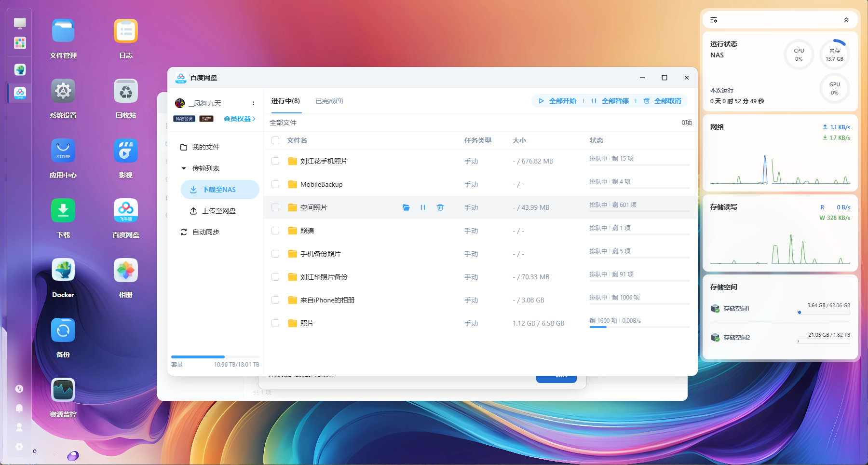The width and height of the screenshot is (868, 465).
Task: Click the 存储空间1 usage bar
Action: tap(824, 313)
